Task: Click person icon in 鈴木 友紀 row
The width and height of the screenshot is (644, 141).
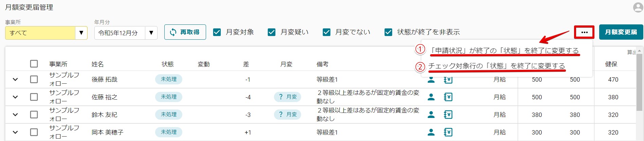Action: click(431, 115)
